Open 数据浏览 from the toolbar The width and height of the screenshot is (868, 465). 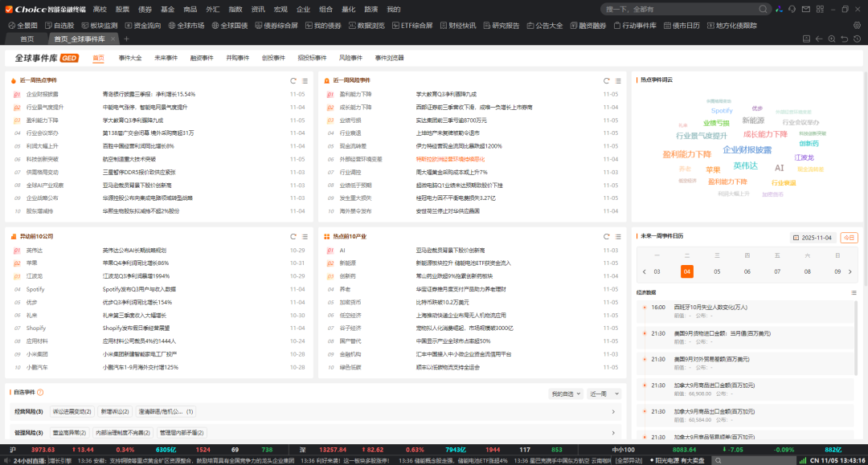click(366, 26)
